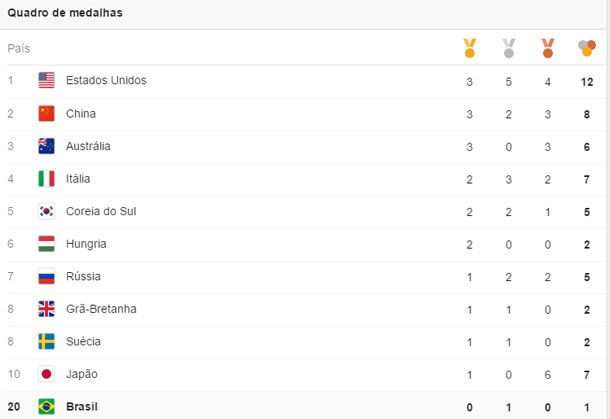Open the Grã-Bretanha country link
Image resolution: width=610 pixels, height=419 pixels.
tap(101, 309)
